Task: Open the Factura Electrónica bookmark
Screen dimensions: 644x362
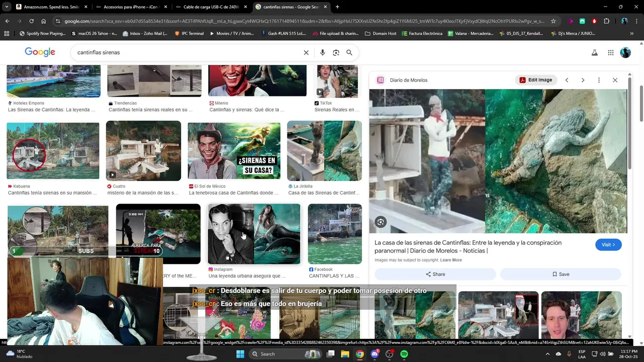Action: (422, 33)
